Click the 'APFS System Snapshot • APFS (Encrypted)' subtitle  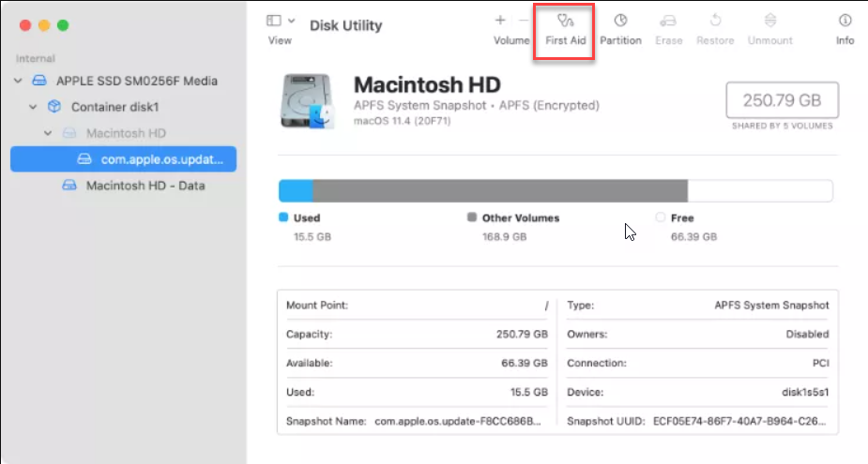pyautogui.click(x=476, y=105)
